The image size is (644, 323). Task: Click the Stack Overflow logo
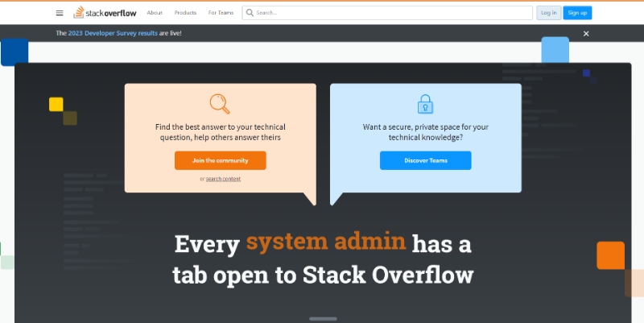(104, 13)
